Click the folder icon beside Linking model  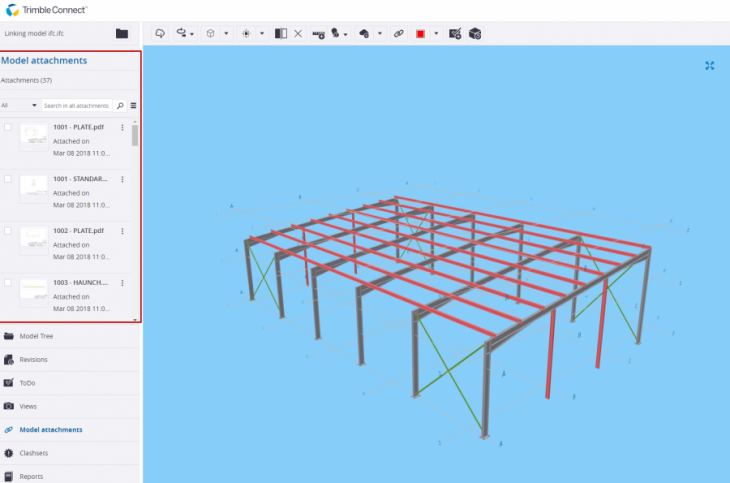(122, 33)
